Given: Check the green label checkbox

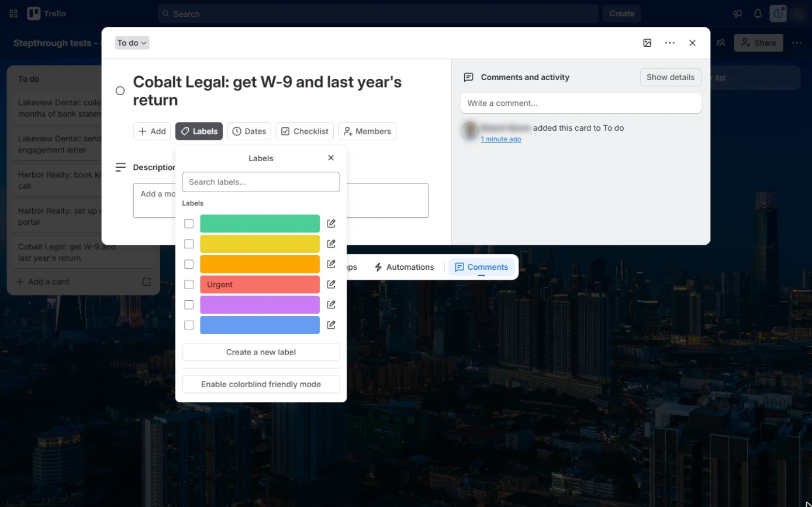Looking at the screenshot, I should click(189, 224).
